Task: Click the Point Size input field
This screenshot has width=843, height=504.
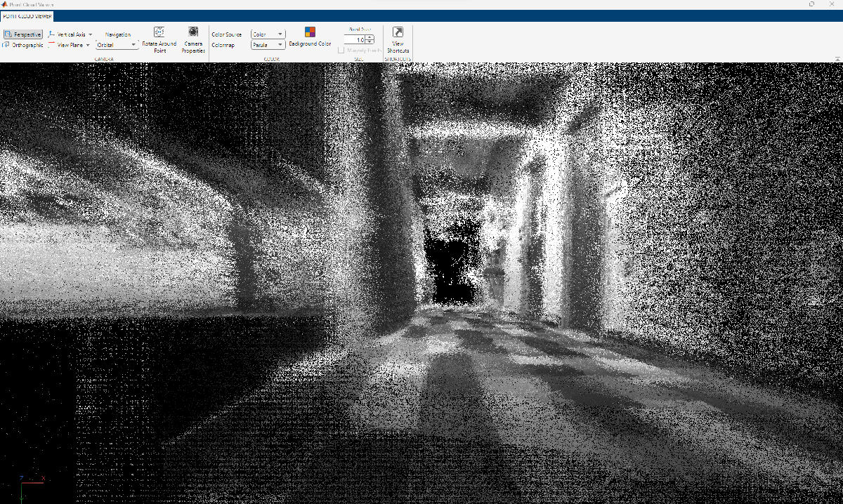Action: pos(355,40)
